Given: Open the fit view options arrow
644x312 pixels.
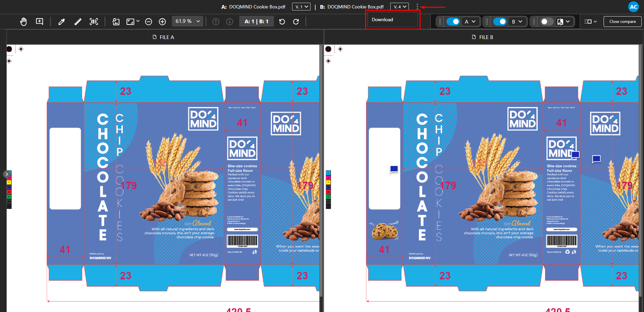Looking at the screenshot, I should 138,21.
